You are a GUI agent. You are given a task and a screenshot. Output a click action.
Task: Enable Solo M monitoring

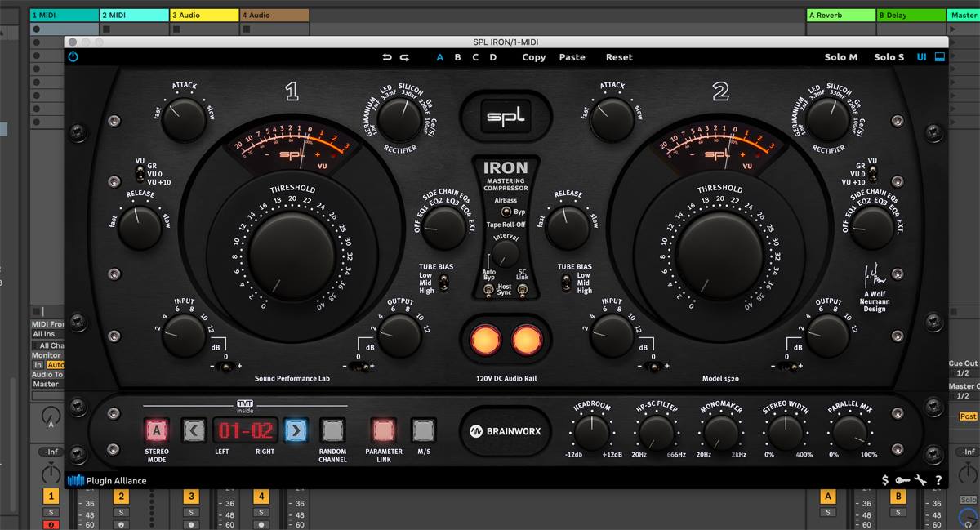coord(841,57)
